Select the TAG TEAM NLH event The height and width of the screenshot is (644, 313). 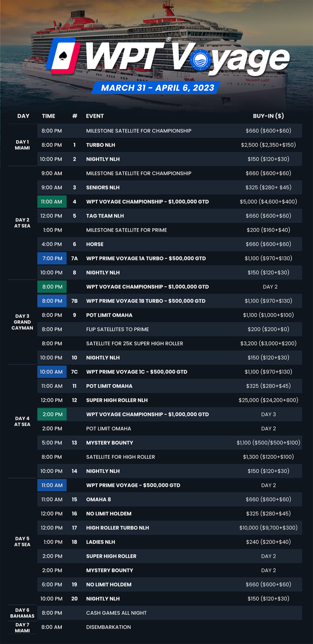point(105,216)
